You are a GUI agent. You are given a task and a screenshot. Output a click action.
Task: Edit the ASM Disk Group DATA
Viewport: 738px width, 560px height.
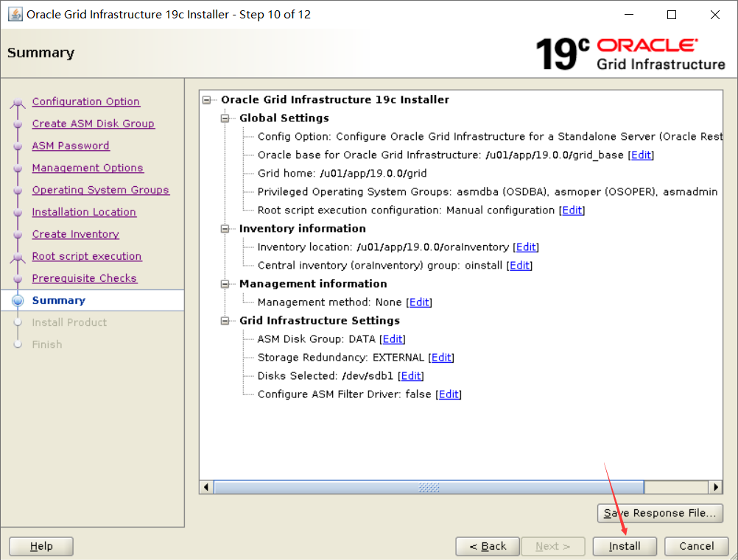click(393, 339)
